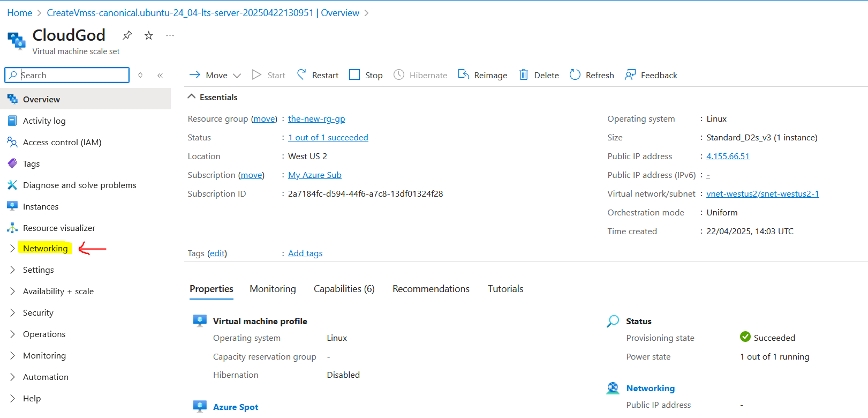The height and width of the screenshot is (418, 868).
Task: Expand the Settings menu group
Action: (x=12, y=270)
